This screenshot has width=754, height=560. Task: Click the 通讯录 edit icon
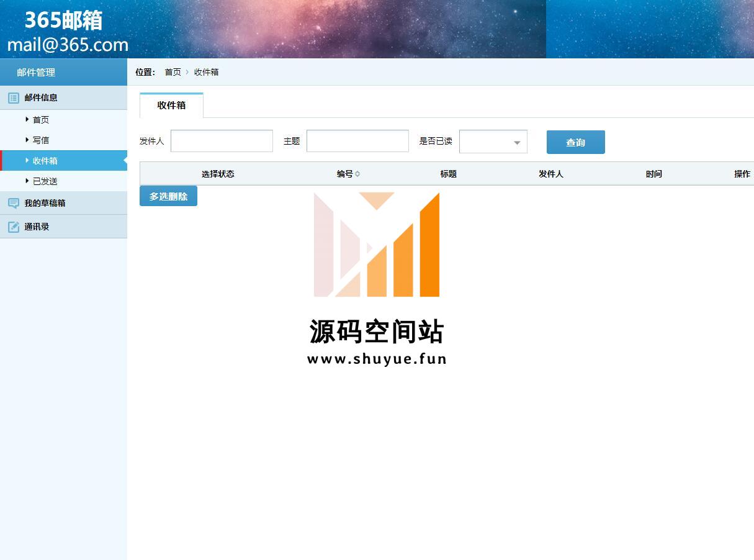[13, 227]
